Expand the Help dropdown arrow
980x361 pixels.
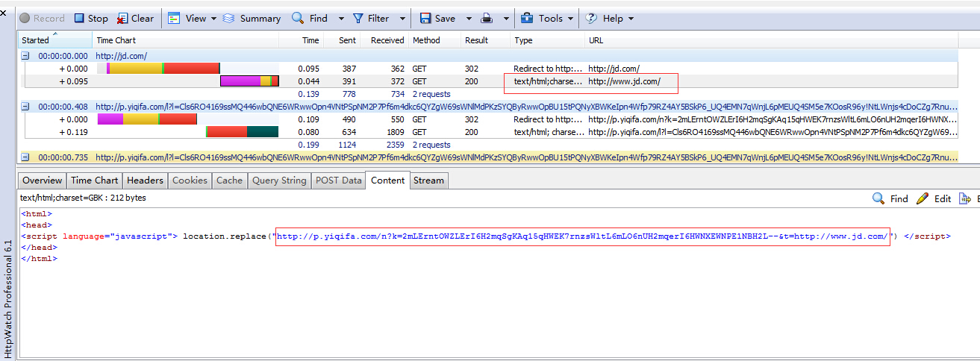[631, 19]
